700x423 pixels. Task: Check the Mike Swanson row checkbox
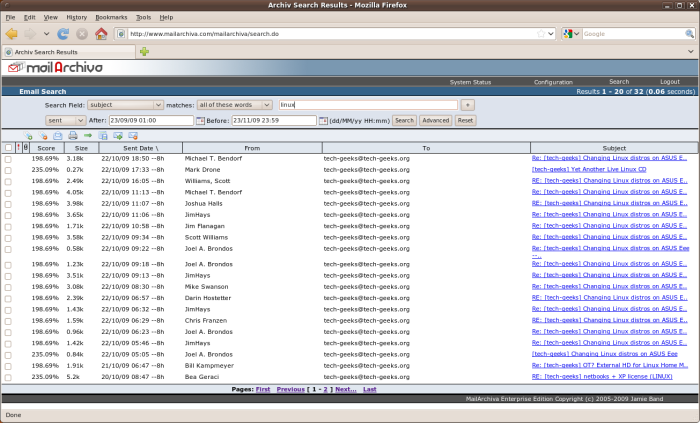[8, 287]
